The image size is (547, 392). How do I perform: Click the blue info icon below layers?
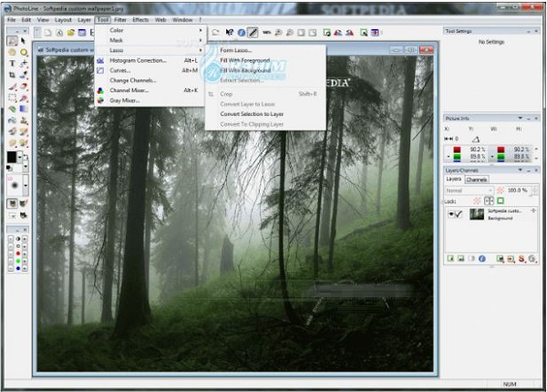481,259
